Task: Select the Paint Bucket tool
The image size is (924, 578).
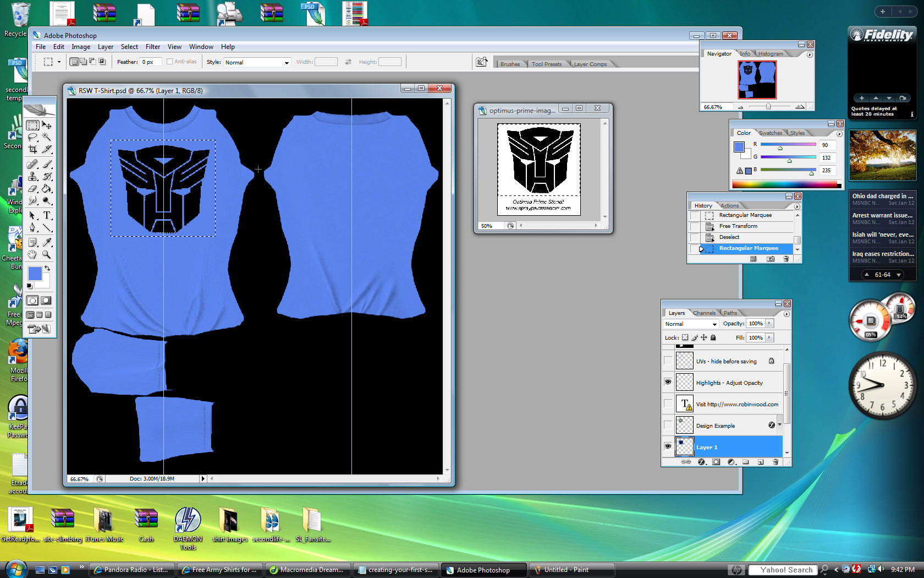Action: (x=47, y=189)
